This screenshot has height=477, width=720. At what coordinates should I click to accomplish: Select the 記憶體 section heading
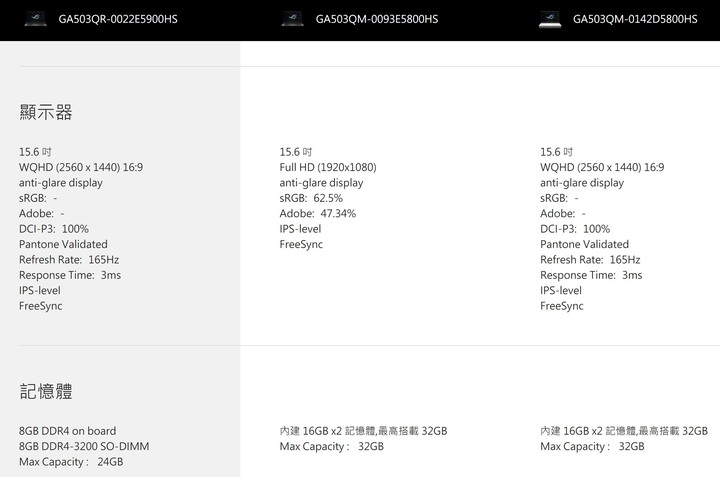click(46, 391)
